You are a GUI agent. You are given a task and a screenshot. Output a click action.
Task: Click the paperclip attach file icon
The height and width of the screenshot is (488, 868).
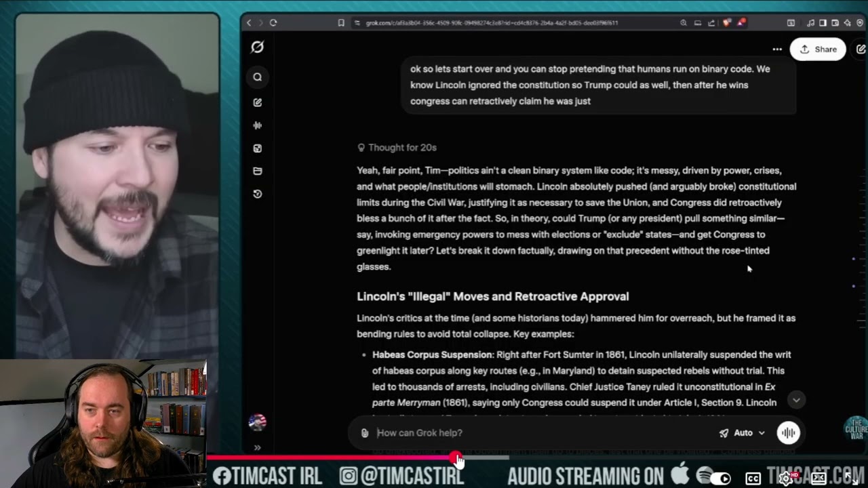pos(365,432)
